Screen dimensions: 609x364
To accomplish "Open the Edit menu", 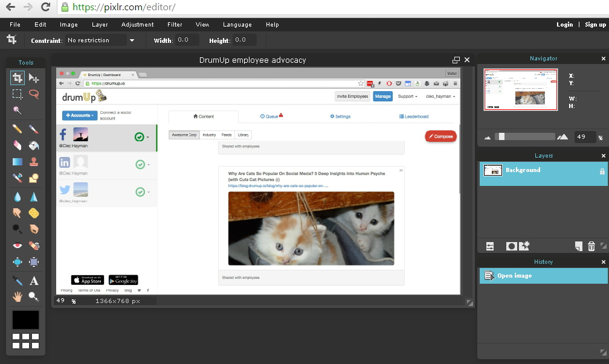I will pos(40,24).
